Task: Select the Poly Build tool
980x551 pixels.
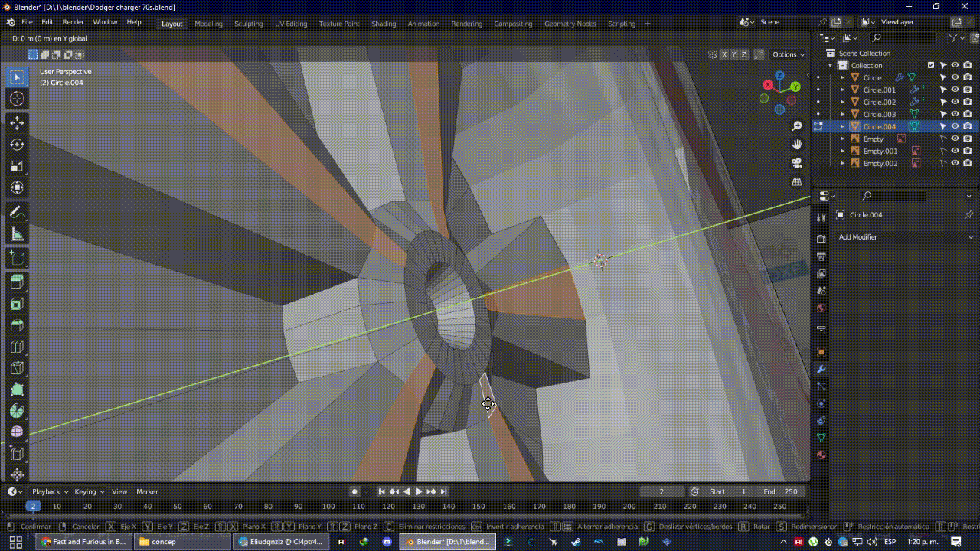Action: 17,390
